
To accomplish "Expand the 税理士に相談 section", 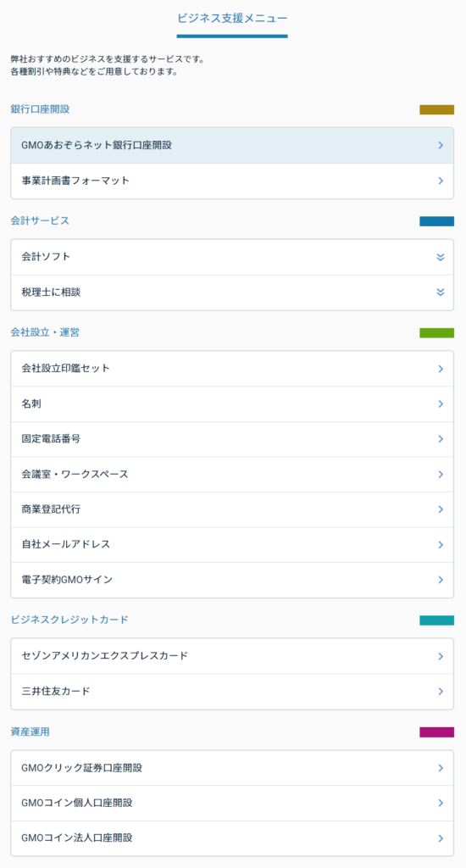I will pos(232,292).
